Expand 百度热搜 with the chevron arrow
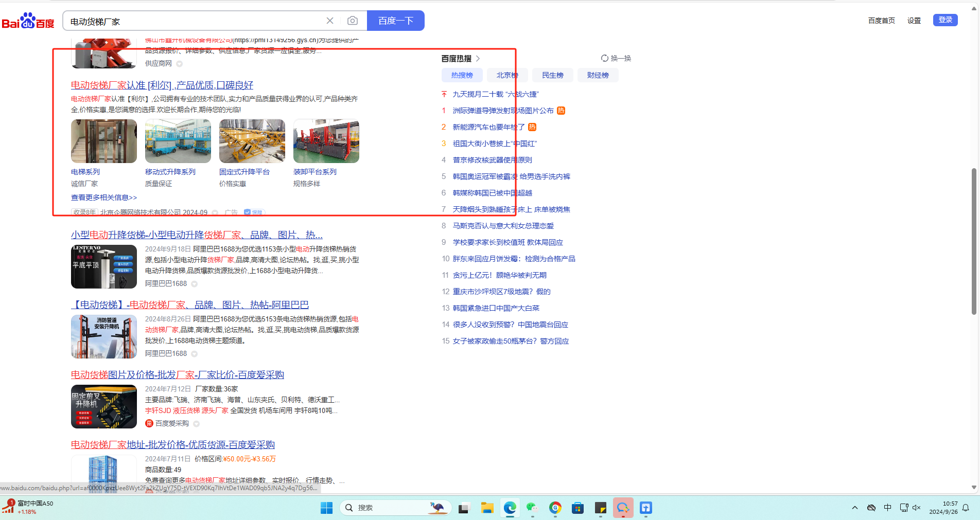Viewport: 980px width, 520px height. (x=478, y=59)
